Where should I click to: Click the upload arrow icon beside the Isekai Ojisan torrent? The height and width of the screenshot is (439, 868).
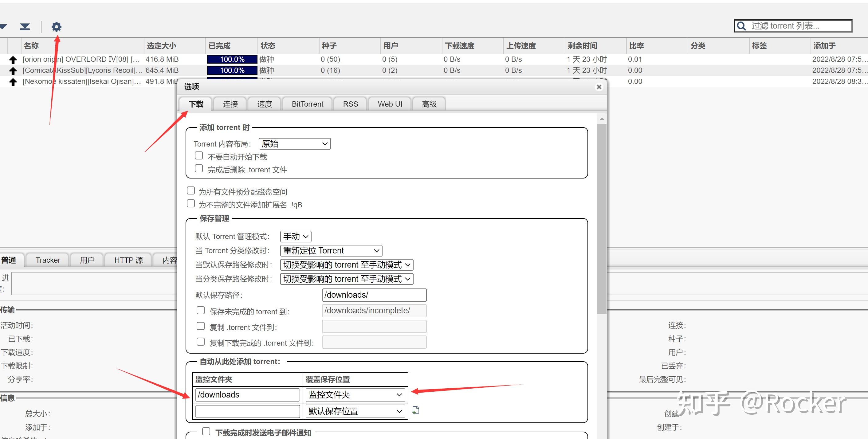[13, 81]
